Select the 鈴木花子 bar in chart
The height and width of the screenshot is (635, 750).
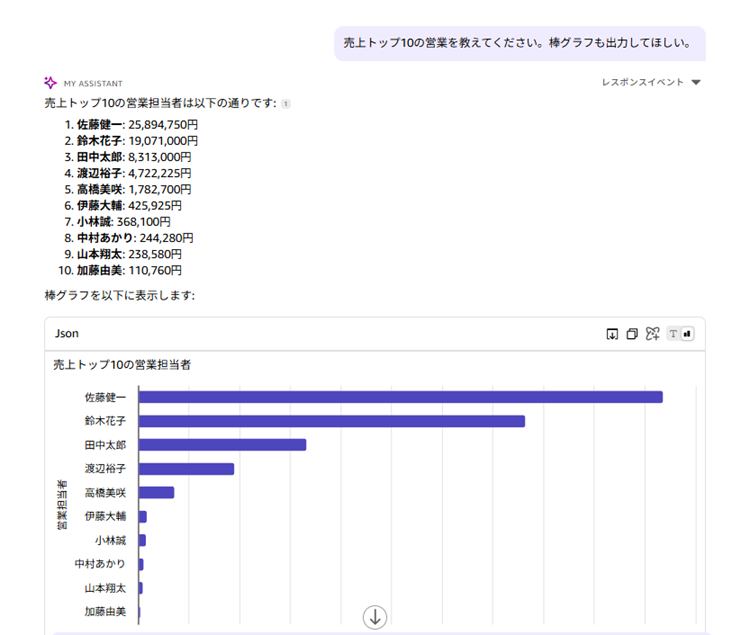(331, 421)
